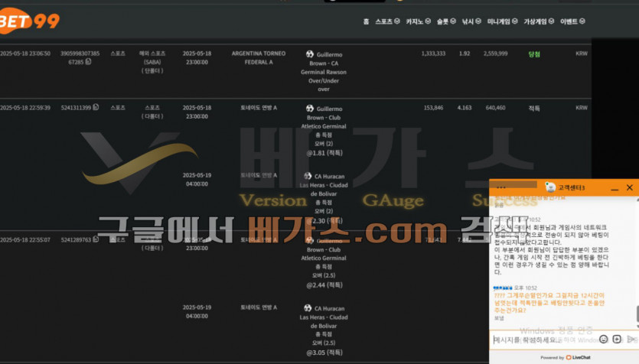Open the chat three-dot options menu
This screenshot has width=639, height=364.
501,187
